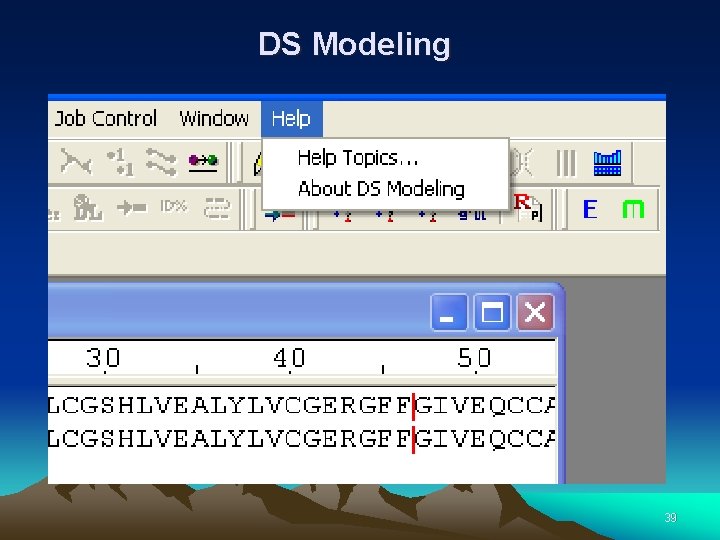Maximize the sequence window

tap(492, 313)
